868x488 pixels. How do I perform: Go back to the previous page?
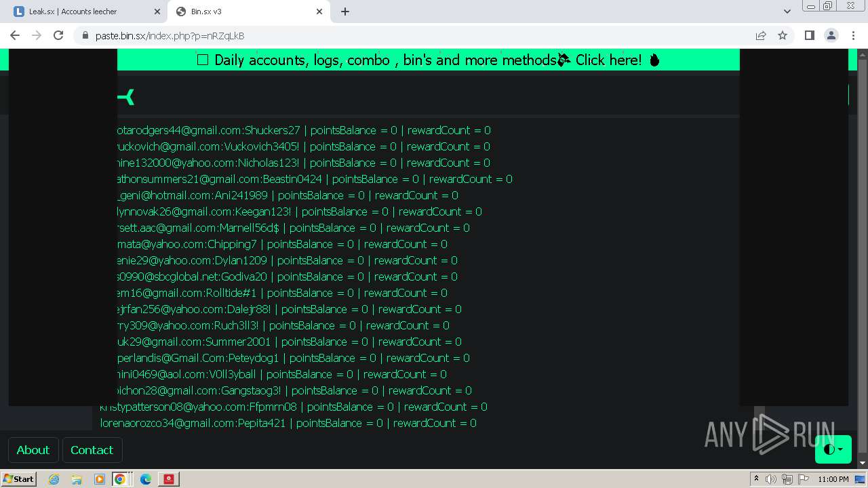pos(15,35)
